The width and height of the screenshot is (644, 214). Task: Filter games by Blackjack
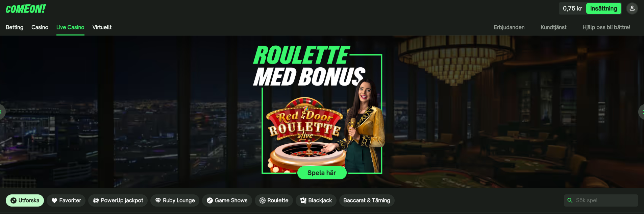coord(316,200)
